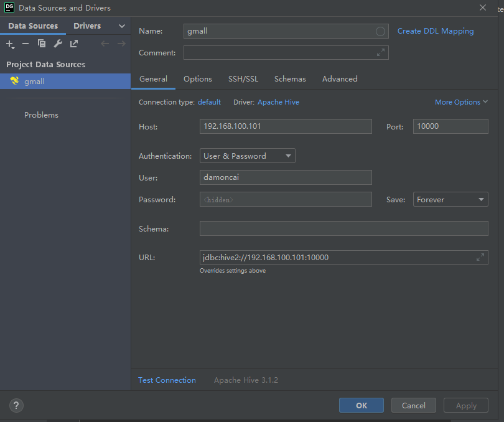Viewport: 504px width, 422px height.
Task: Open driver settings with the wrench icon
Action: tap(58, 44)
